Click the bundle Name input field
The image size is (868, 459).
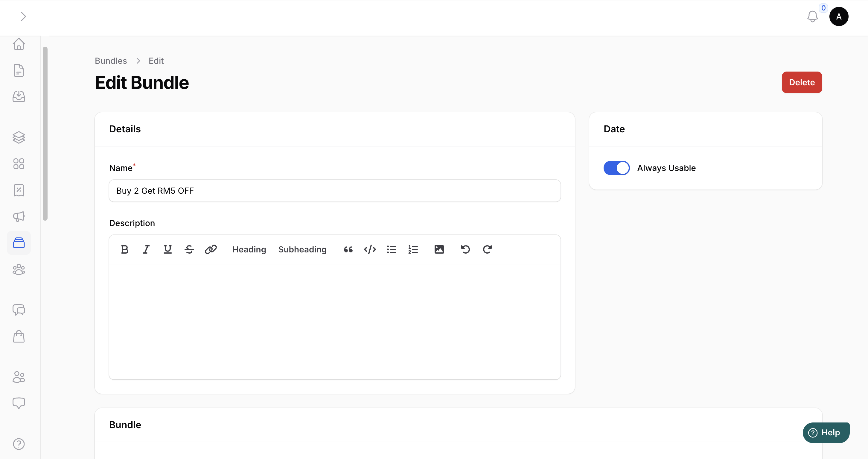[335, 190]
